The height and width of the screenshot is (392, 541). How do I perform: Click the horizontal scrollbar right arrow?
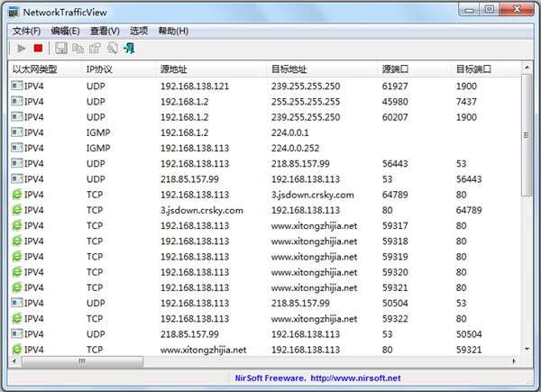pyautogui.click(x=515, y=361)
